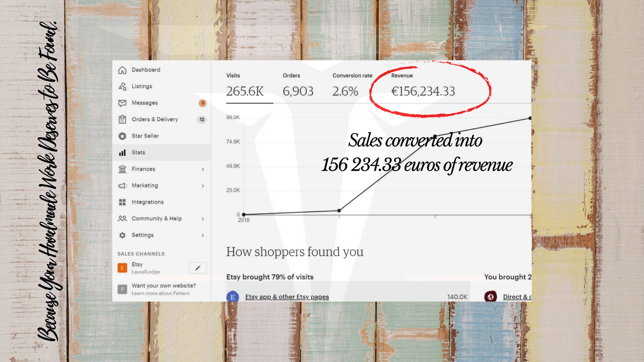Expand the Finances submenu chevron

click(203, 169)
